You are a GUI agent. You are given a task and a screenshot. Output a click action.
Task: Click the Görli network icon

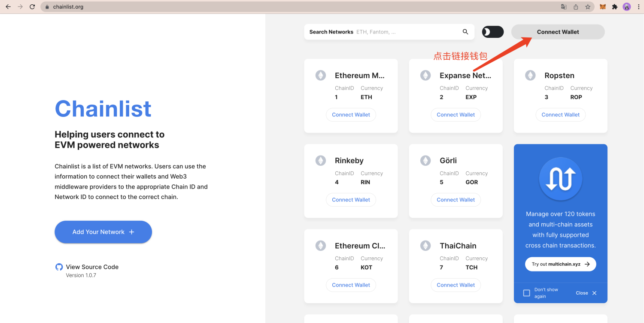(425, 161)
